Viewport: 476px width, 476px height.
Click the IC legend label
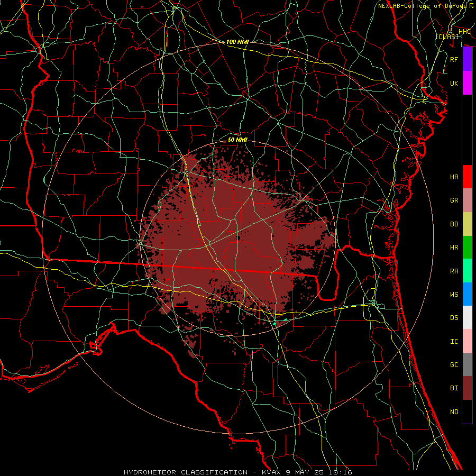(x=454, y=341)
